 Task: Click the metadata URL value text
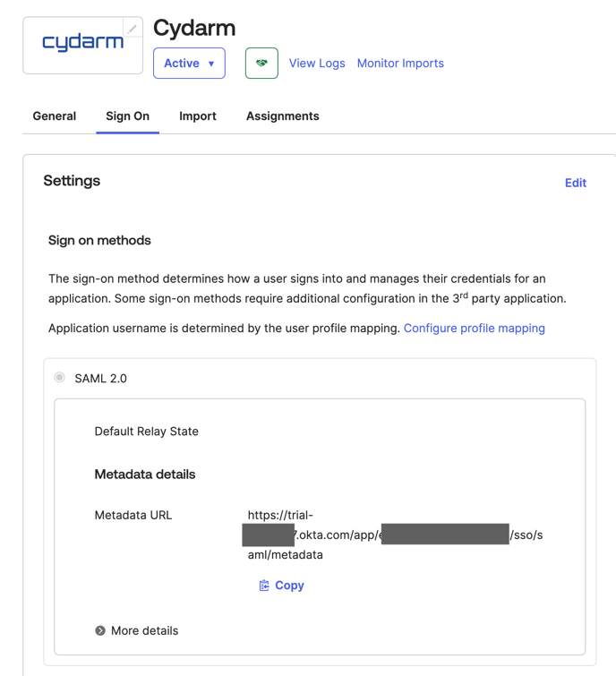[395, 535]
